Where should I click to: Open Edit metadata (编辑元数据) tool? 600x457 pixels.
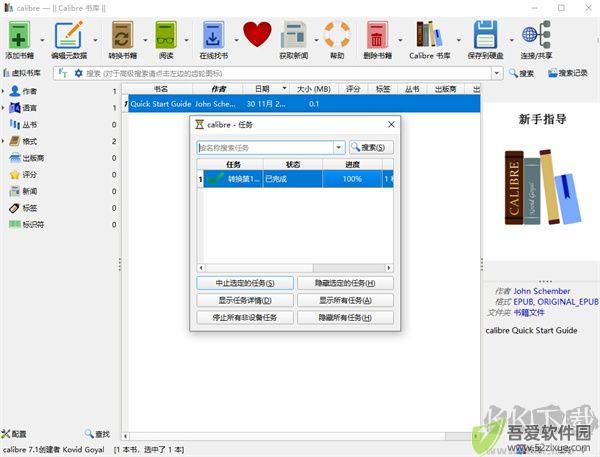click(x=68, y=35)
